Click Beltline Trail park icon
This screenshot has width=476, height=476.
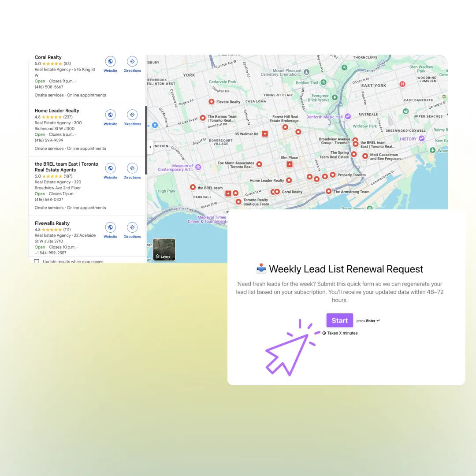324,82
